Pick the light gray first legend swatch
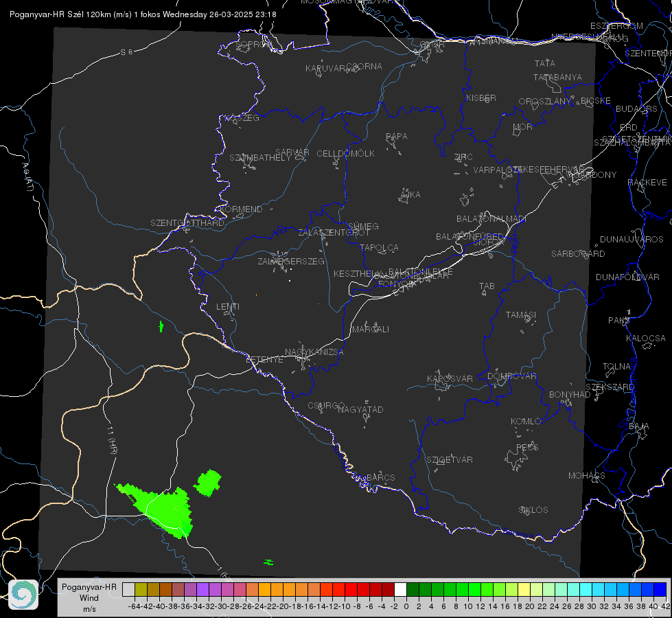The image size is (672, 618). click(128, 589)
